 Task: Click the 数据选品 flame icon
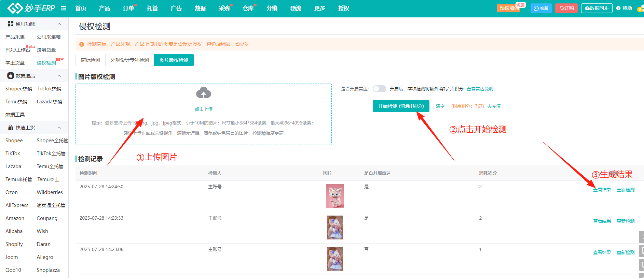[11, 76]
